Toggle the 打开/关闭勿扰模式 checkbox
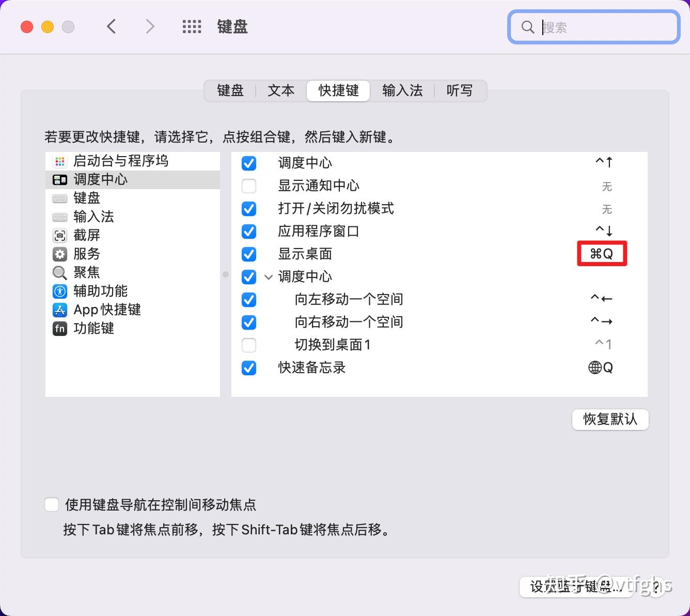Screen dimensions: 690x616 point(249,209)
